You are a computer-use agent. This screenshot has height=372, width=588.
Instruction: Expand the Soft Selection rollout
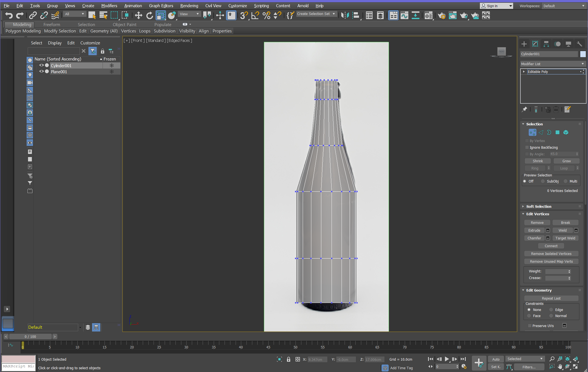click(539, 206)
